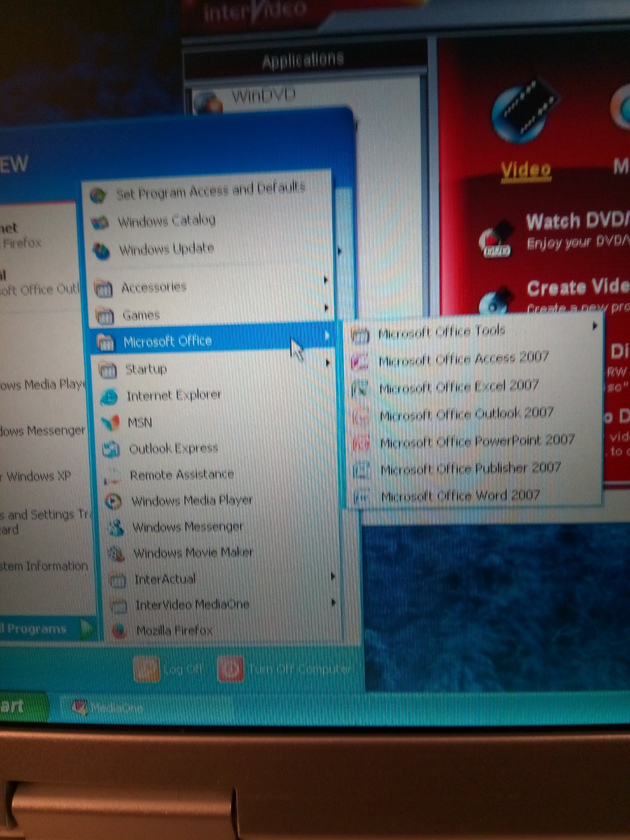
Task: Click the Log Off button
Action: click(169, 669)
